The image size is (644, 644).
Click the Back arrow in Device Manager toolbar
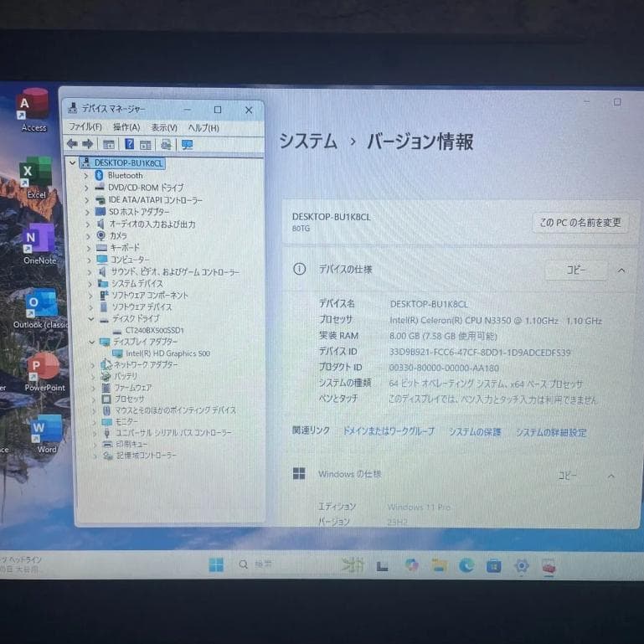pos(72,144)
